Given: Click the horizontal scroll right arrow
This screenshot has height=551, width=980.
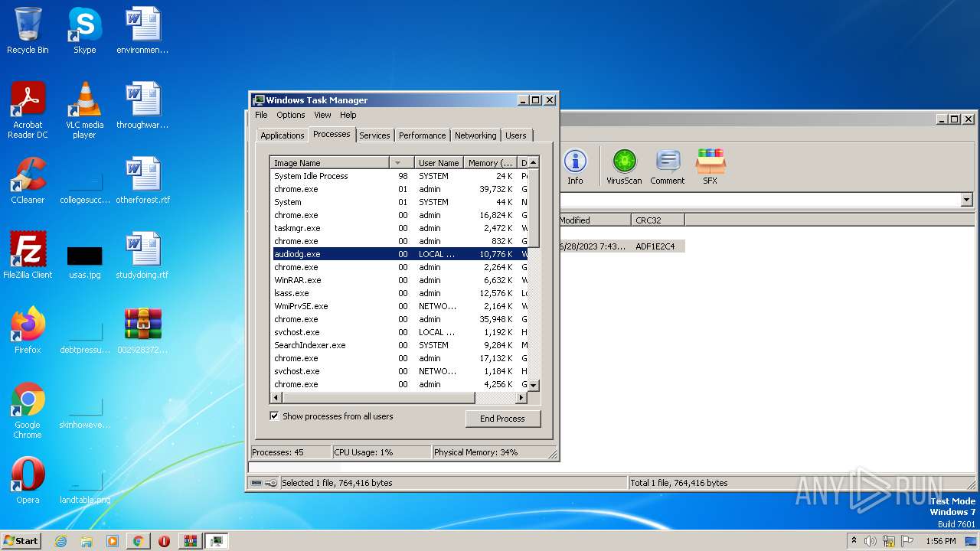Looking at the screenshot, I should 521,398.
